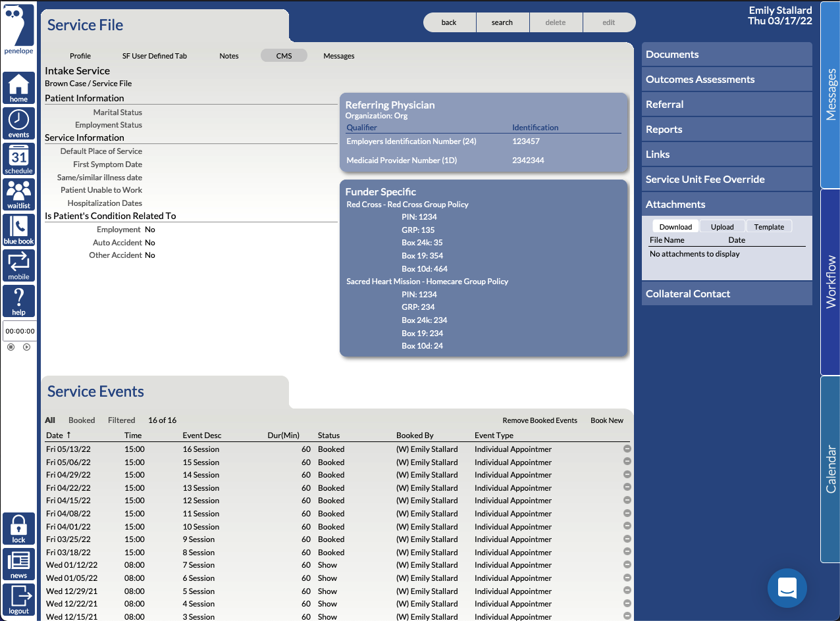Click the delete button
Viewport: 840px width, 621px height.
point(556,22)
